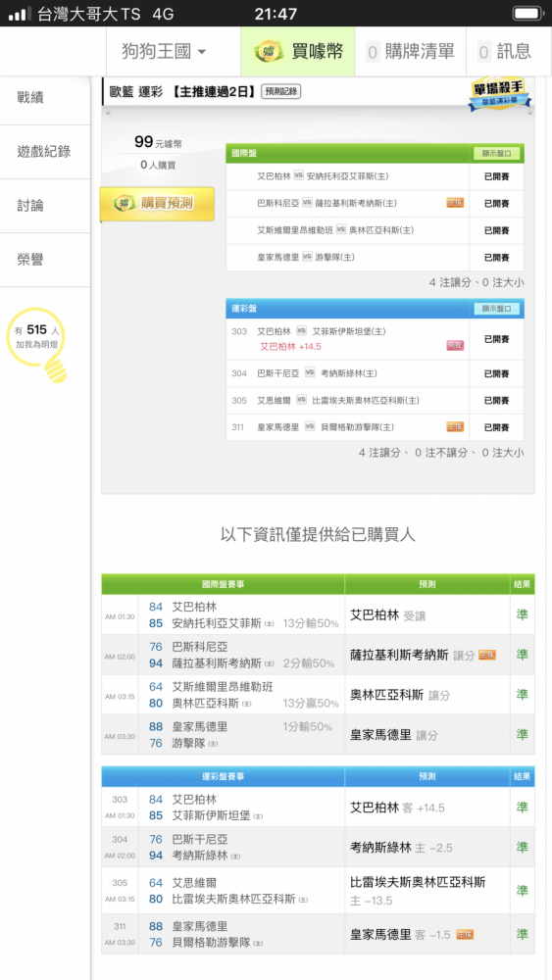Select 遊戲紀錄 in the sidebar
552x980 pixels.
[x=45, y=151]
